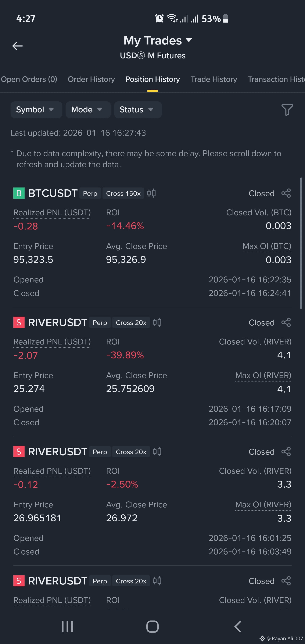Tap the BTCUSDT symbol name
Image resolution: width=305 pixels, height=644 pixels.
53,193
